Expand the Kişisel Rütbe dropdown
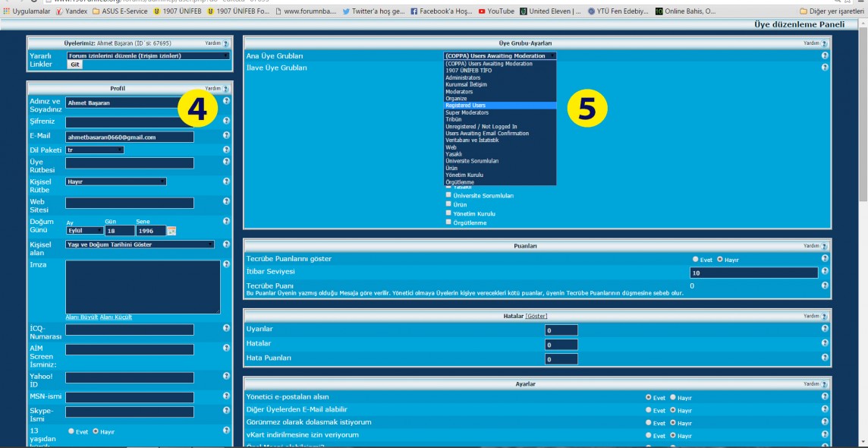This screenshot has width=868, height=448. [116, 182]
